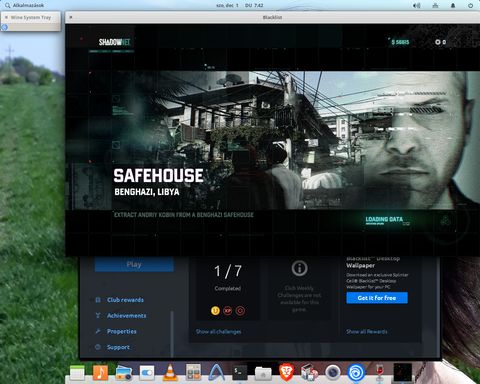Image resolution: width=480 pixels, height=384 pixels.
Task: Click the Play button in Uplay window
Action: point(134,264)
